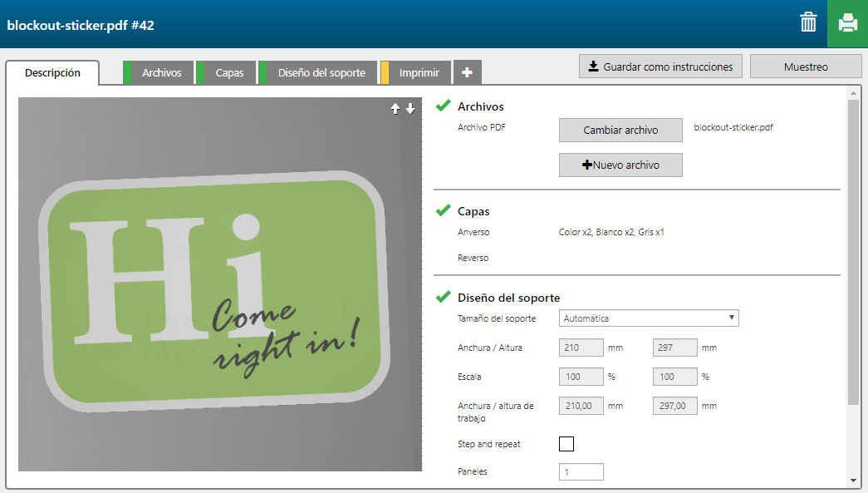Image resolution: width=868 pixels, height=493 pixels.
Task: Open the Tamaño del soporte dropdown
Action: [649, 318]
